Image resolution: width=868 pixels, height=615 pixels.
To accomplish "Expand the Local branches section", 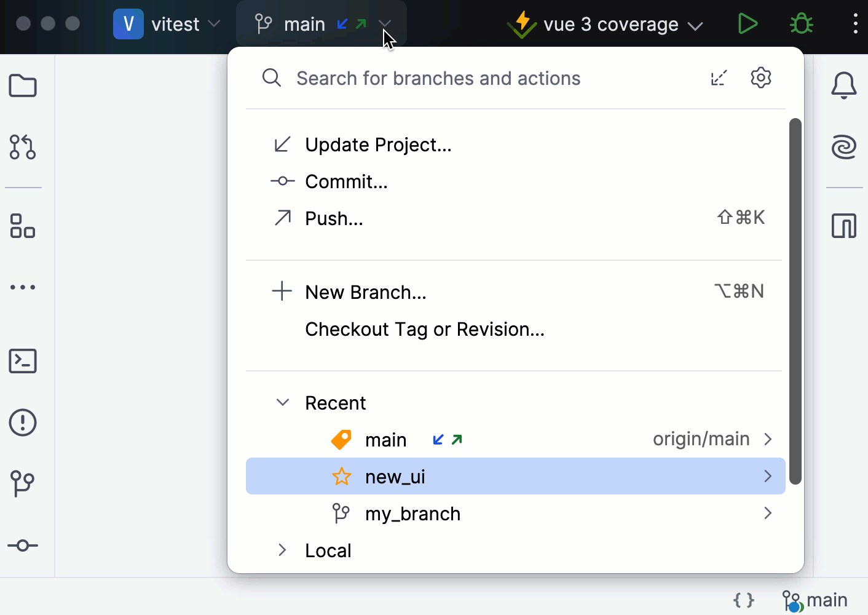I will coord(283,550).
